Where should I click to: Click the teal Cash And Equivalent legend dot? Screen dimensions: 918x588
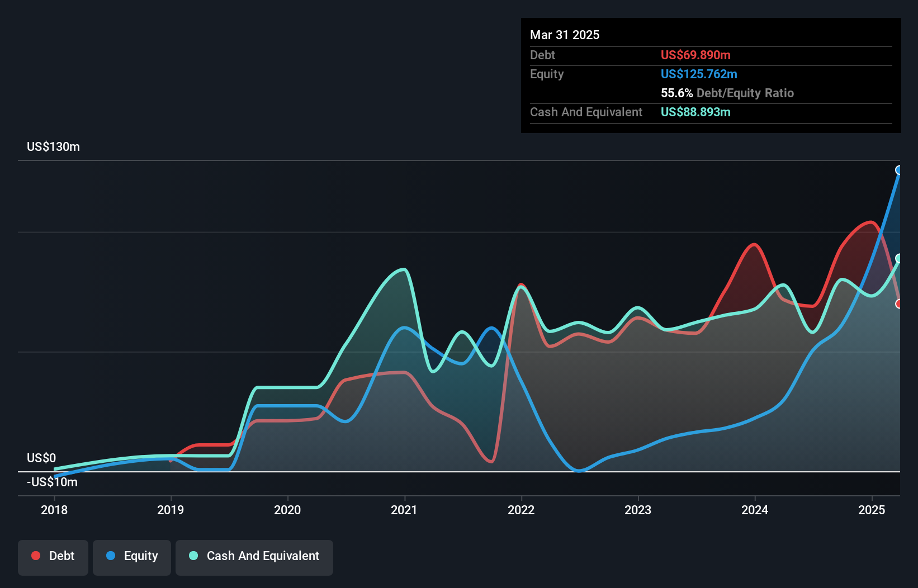[x=193, y=556]
